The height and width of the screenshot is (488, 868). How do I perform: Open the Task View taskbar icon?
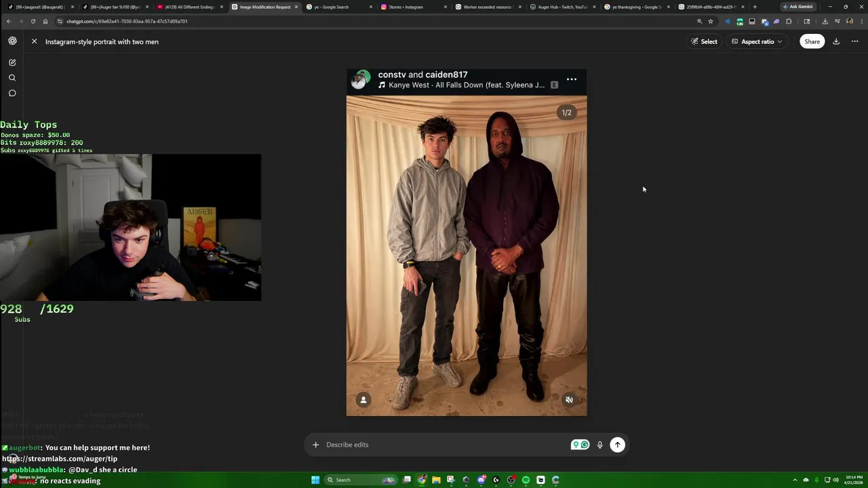[x=407, y=480]
